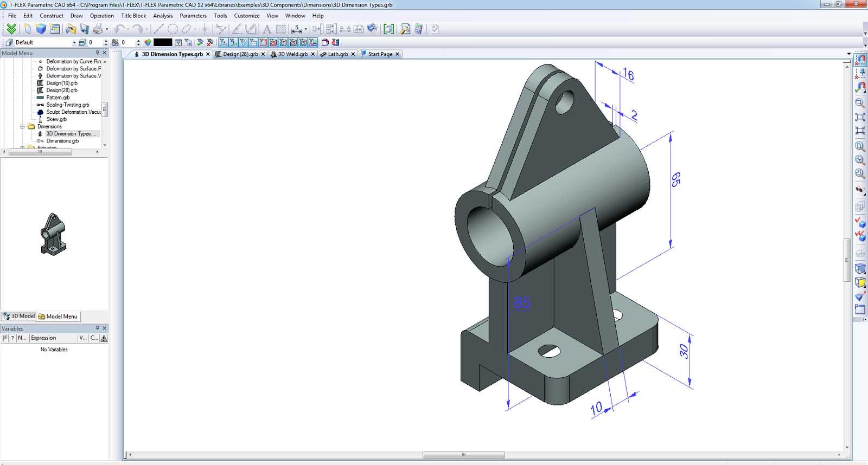868x465 pixels.
Task: Switch to the Lath.grb tab
Action: [337, 54]
